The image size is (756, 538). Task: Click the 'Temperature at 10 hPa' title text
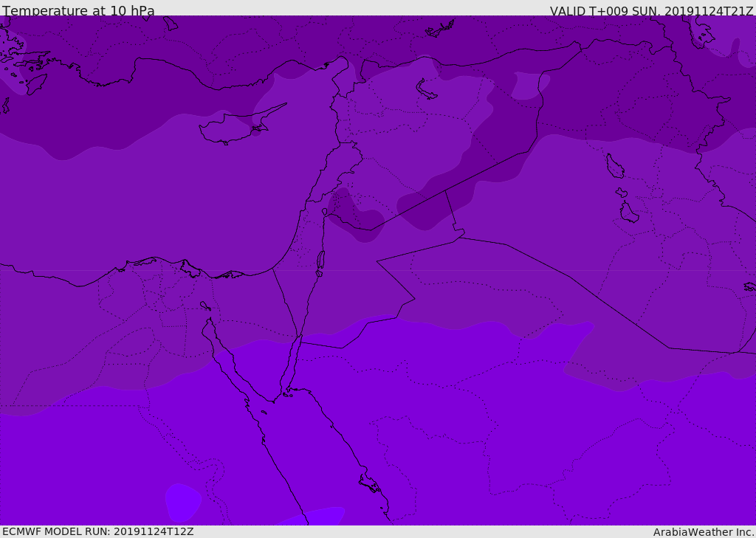(78, 10)
